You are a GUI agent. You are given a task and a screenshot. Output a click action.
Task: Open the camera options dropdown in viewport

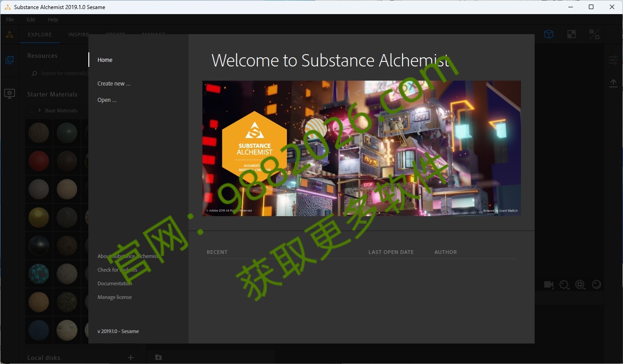point(549,284)
